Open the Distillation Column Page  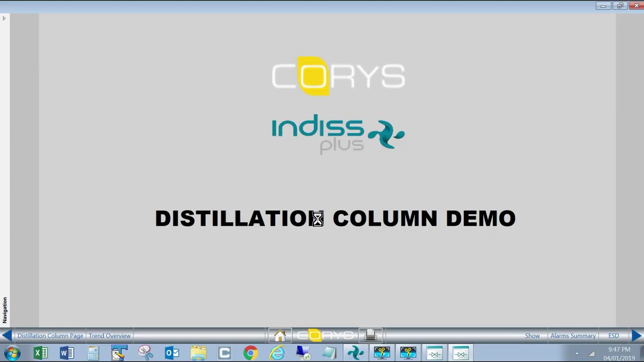50,336
